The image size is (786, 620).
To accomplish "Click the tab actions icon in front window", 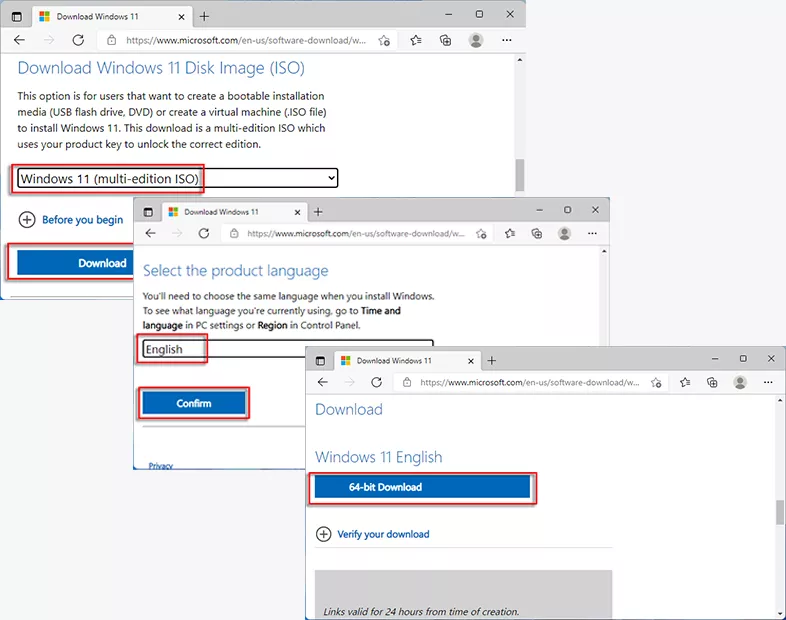I will [x=320, y=361].
